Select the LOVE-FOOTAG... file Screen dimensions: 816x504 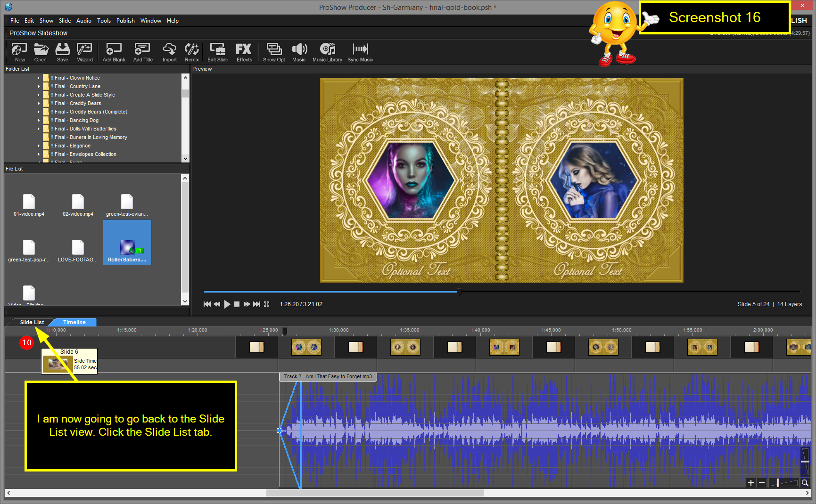(78, 251)
